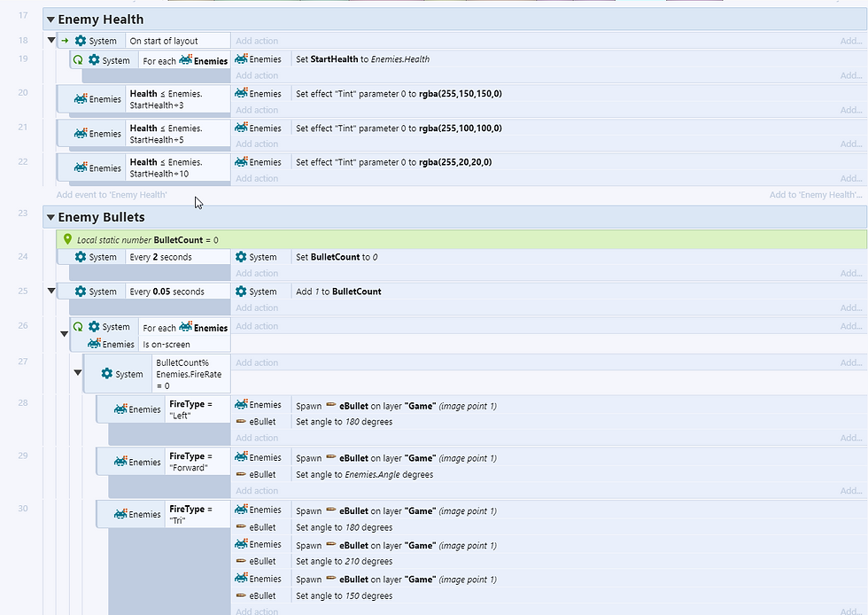Click System gear icon in event 19
The height and width of the screenshot is (615, 868).
click(94, 60)
